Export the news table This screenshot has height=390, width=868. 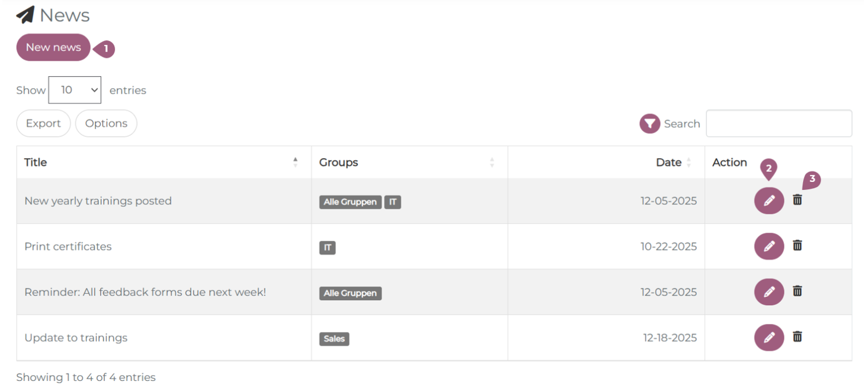[x=43, y=123]
